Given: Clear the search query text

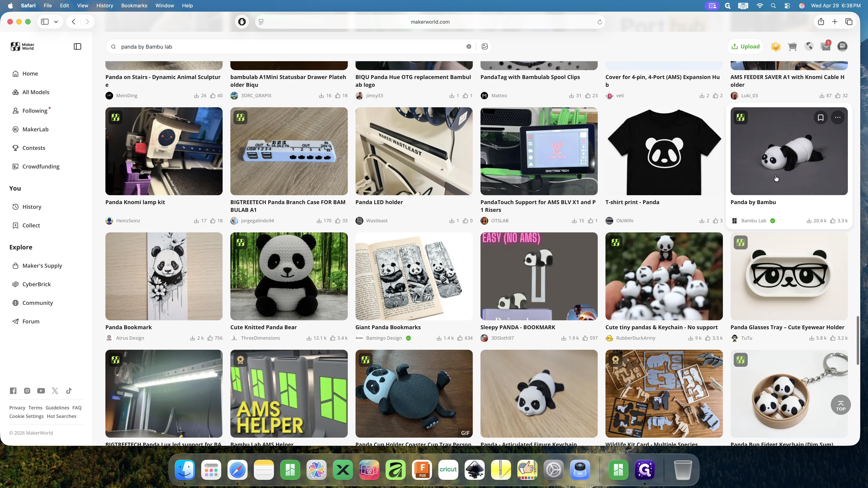Looking at the screenshot, I should coord(469,46).
